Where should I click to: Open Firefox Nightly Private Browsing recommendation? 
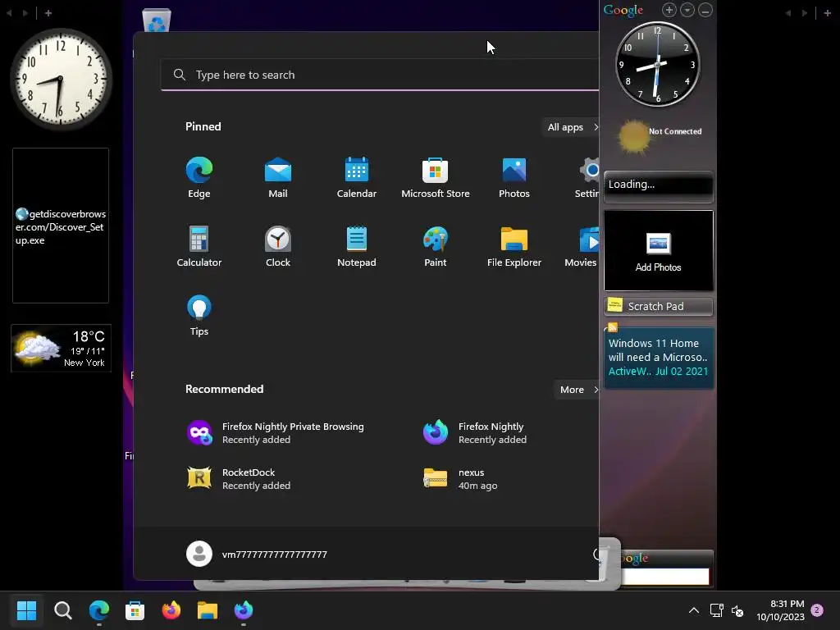tap(276, 433)
